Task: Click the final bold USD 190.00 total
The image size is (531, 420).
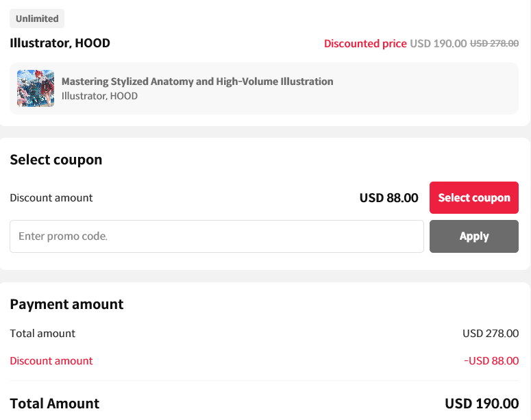Action: point(482,404)
